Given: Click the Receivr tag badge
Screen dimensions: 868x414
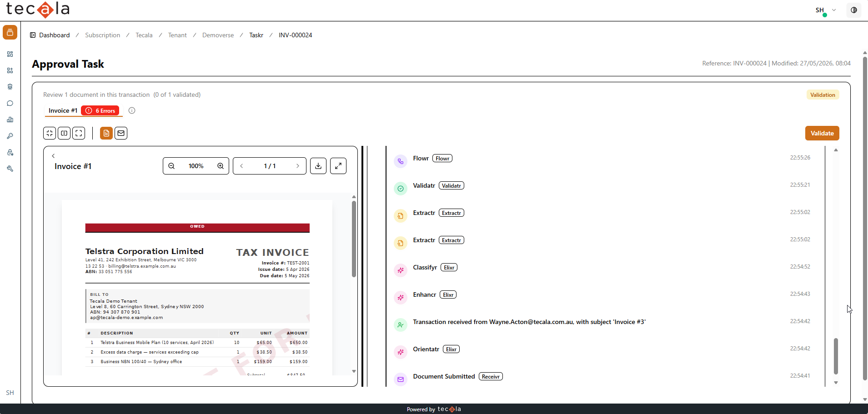Looking at the screenshot, I should click(x=491, y=377).
